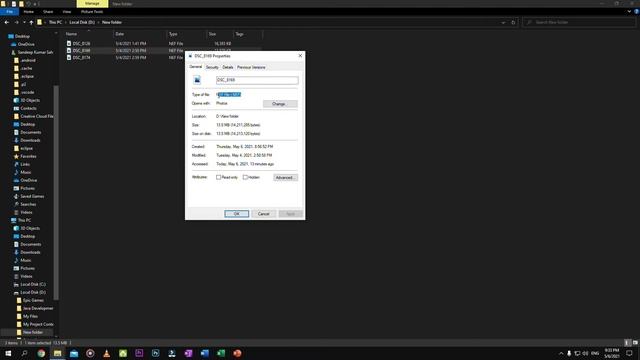Open Microsoft Excel from taskbar

(221, 353)
